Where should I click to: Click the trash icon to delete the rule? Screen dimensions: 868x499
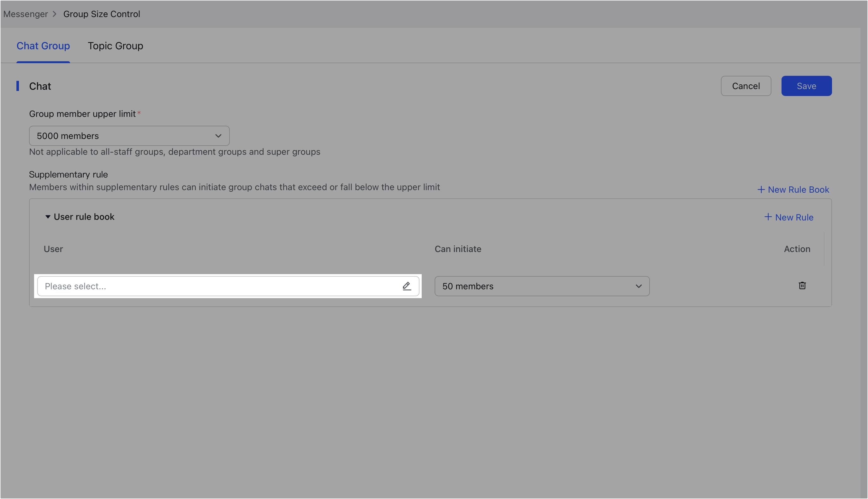coord(802,286)
